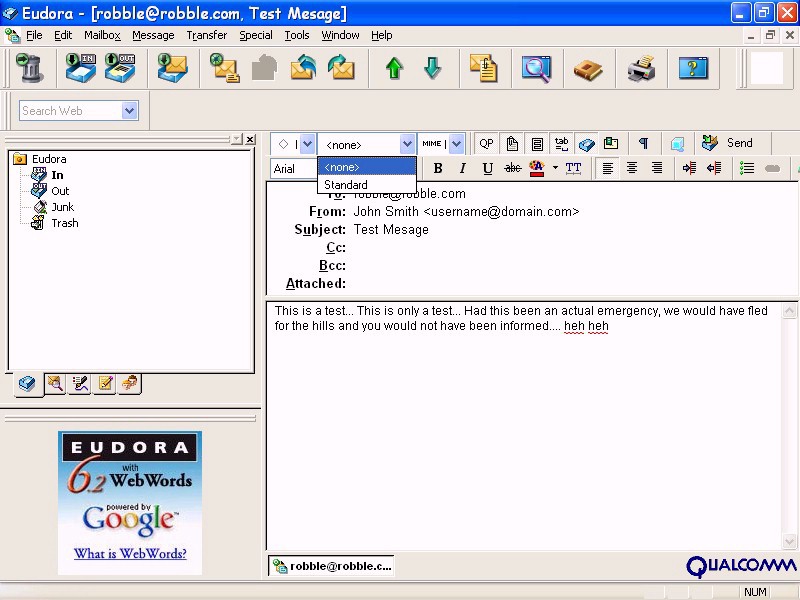Screen dimensions: 800x600
Task: Open the Tools menu
Action: (297, 35)
